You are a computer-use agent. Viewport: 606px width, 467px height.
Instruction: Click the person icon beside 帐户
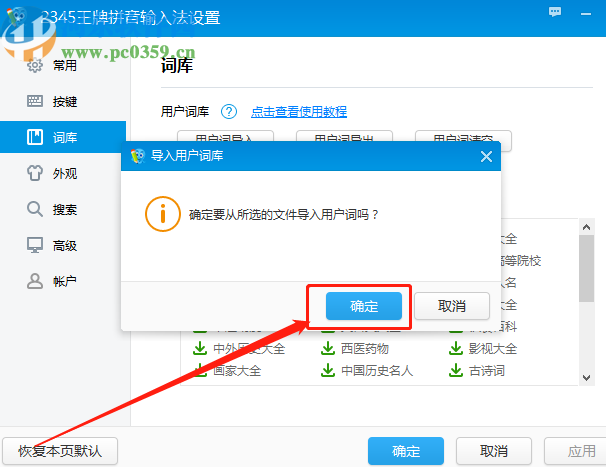tap(35, 281)
